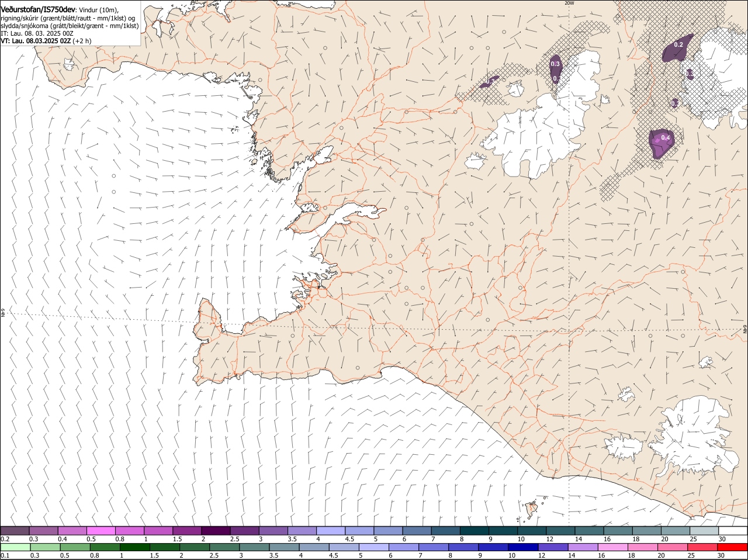The image size is (748, 560).
Task: Pick the medium green 0.5 swatch in the lower legend row
Action: click(x=75, y=547)
